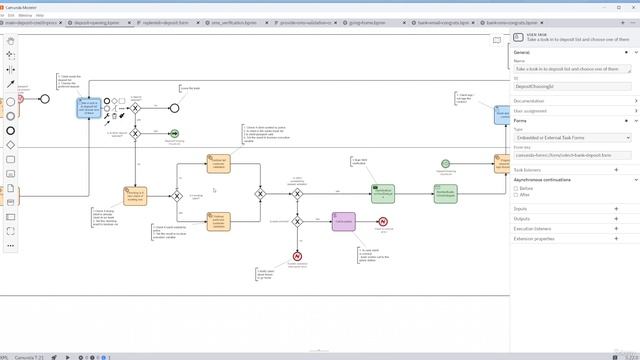
Task: Enable the After asynchronous continuation checkbox
Action: point(516,195)
